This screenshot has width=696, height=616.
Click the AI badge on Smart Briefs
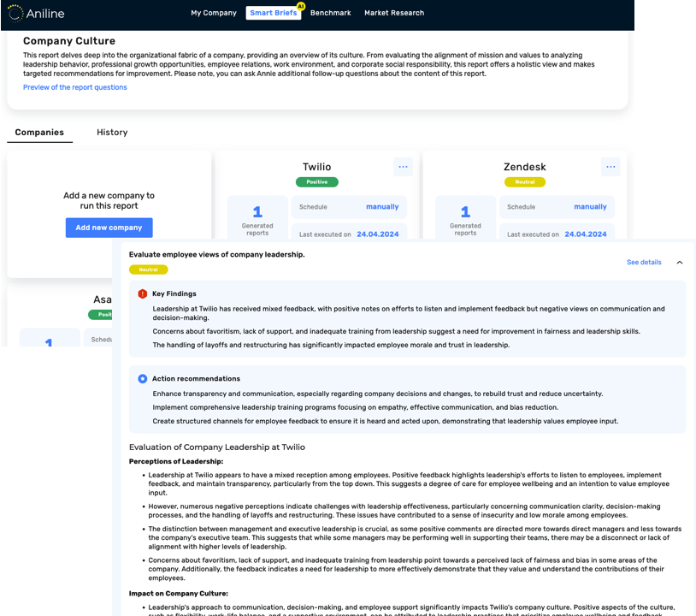click(301, 6)
